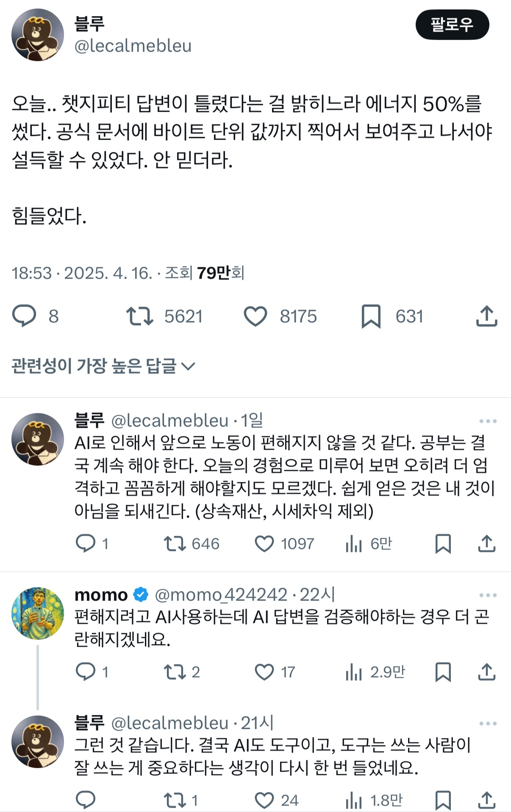Like 블루's AI 노동 reply
Screen dimensions: 511x812
tap(265, 544)
